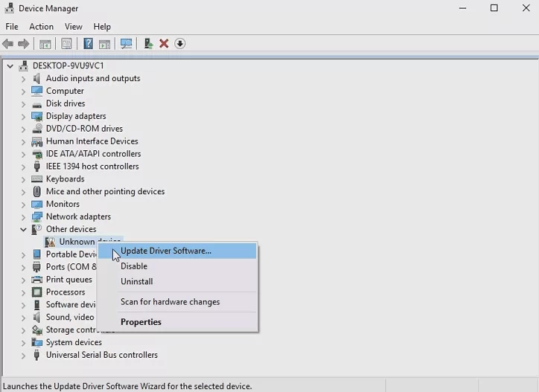Click the warning icon on Unknown device
The image size is (539, 392).
pyautogui.click(x=50, y=242)
